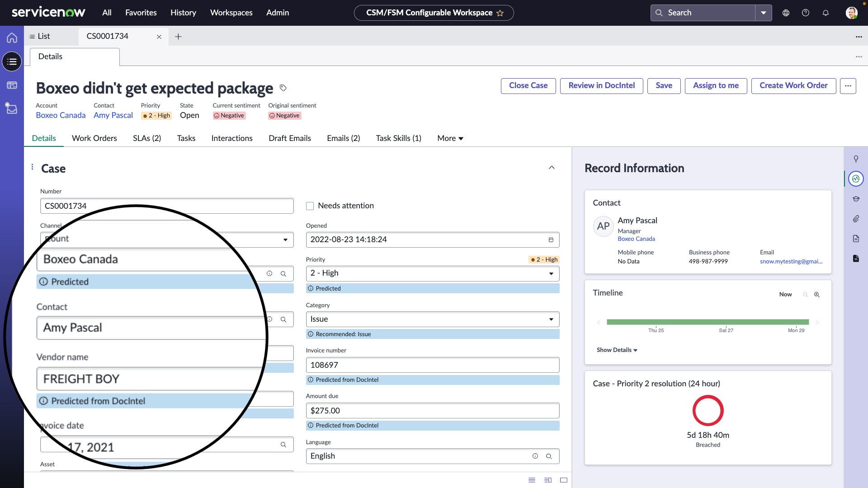Open the Inbox icon in the sidebar

click(12, 108)
